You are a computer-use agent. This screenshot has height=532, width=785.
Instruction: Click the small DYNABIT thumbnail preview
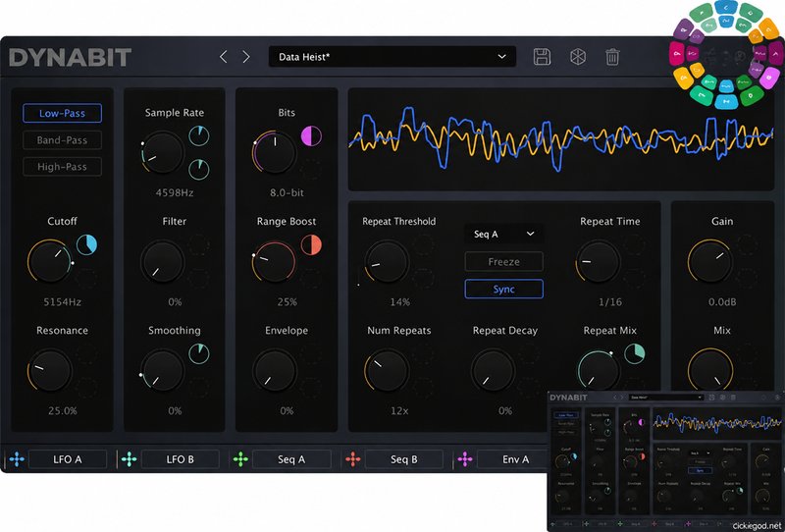point(666,461)
